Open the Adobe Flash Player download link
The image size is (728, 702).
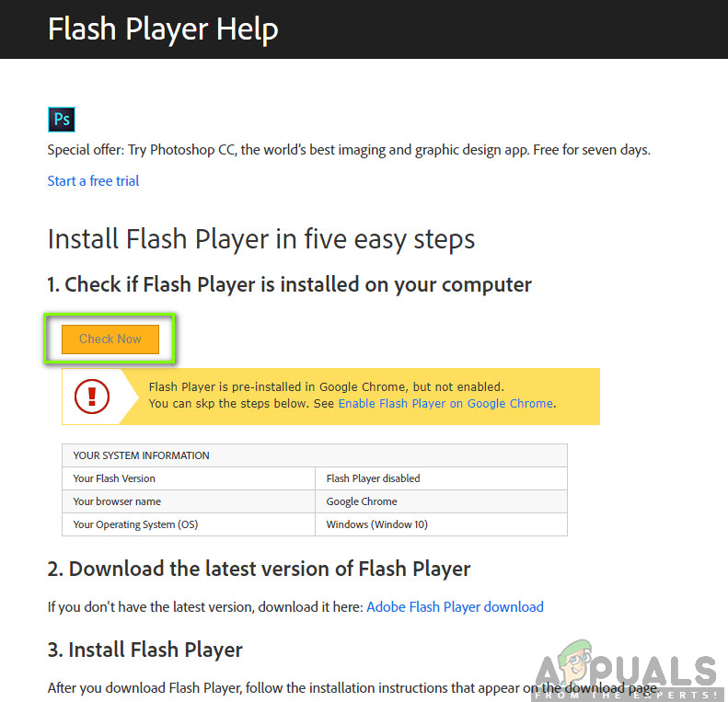tap(455, 607)
